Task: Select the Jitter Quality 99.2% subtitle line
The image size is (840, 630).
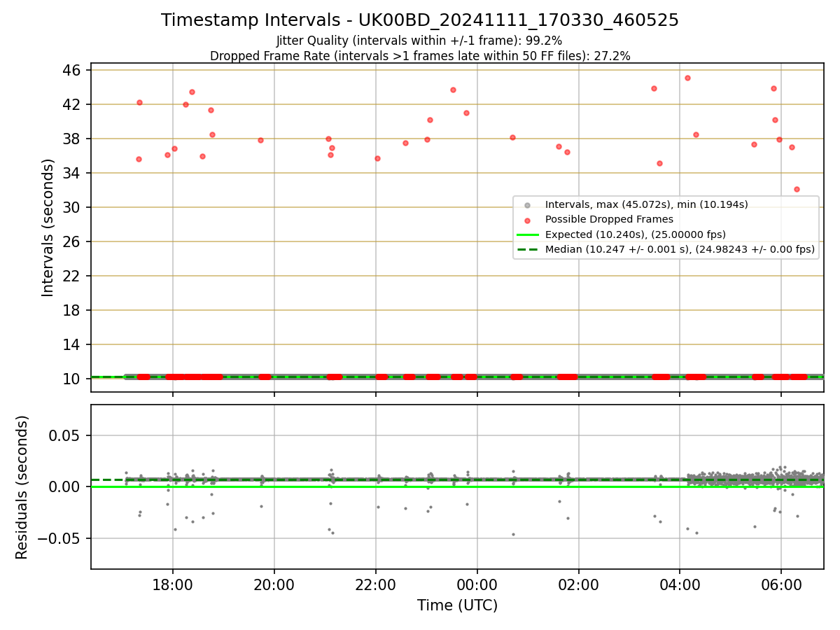Action: 419,41
